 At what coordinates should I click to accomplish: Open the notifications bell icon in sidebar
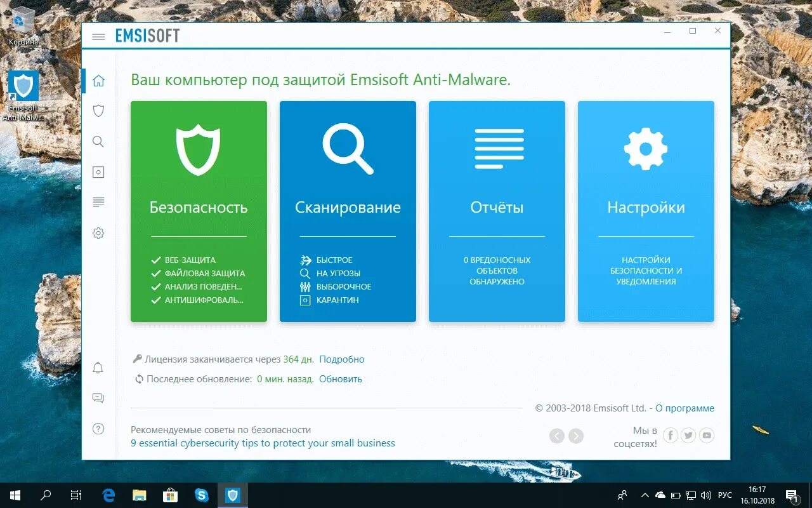point(98,368)
